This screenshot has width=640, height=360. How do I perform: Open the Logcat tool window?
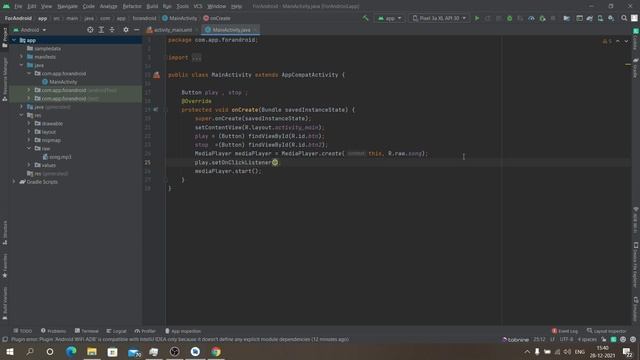coord(116,331)
